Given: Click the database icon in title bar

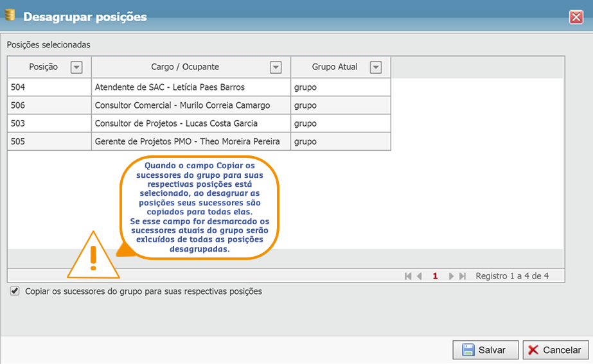Looking at the screenshot, I should click(x=10, y=16).
